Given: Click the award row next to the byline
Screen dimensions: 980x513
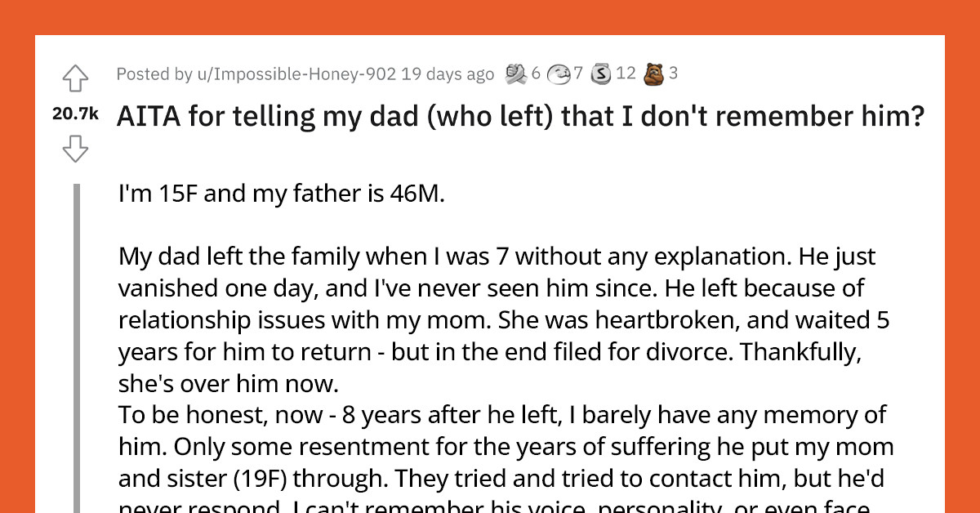Looking at the screenshot, I should tap(592, 73).
